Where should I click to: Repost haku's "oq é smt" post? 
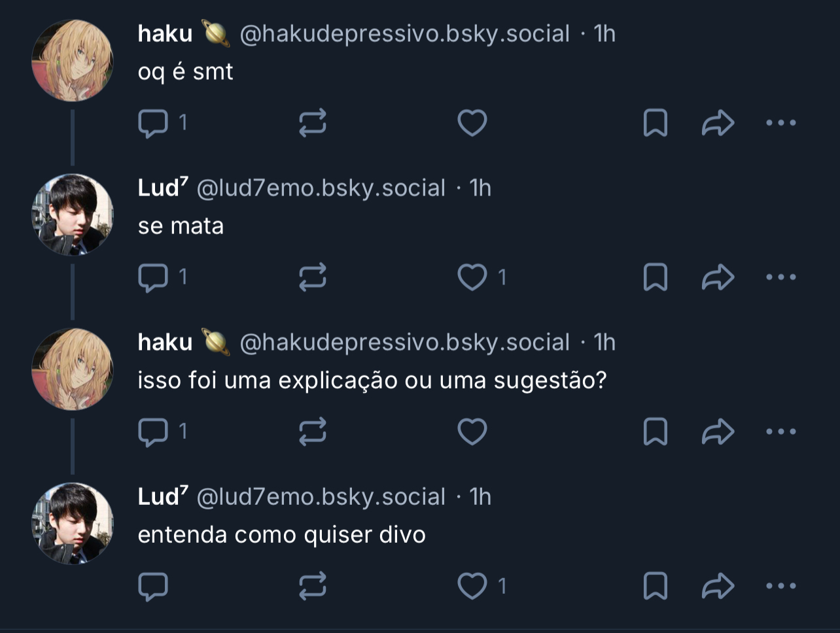(x=312, y=124)
